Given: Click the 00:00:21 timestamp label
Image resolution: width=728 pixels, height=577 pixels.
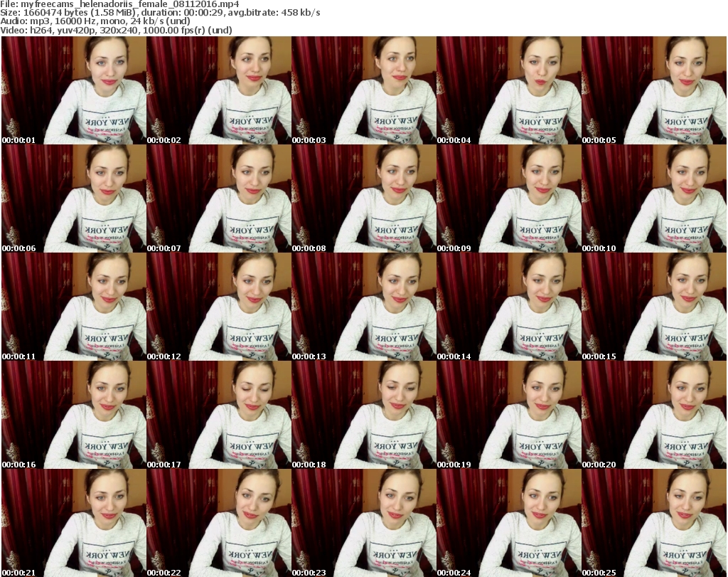Looking at the screenshot, I should click(x=19, y=573).
